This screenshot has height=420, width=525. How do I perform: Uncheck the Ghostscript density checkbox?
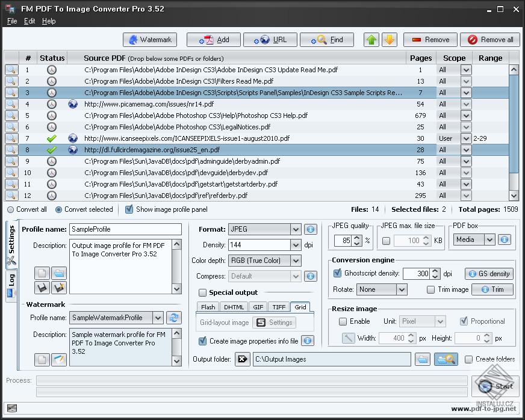tap(338, 273)
